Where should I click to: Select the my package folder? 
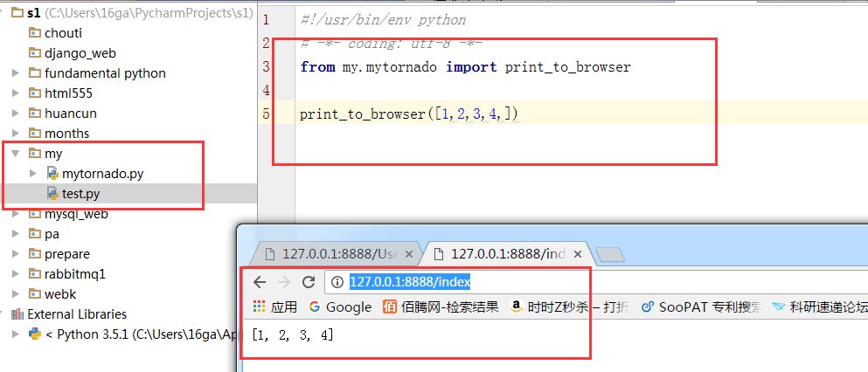coord(53,154)
